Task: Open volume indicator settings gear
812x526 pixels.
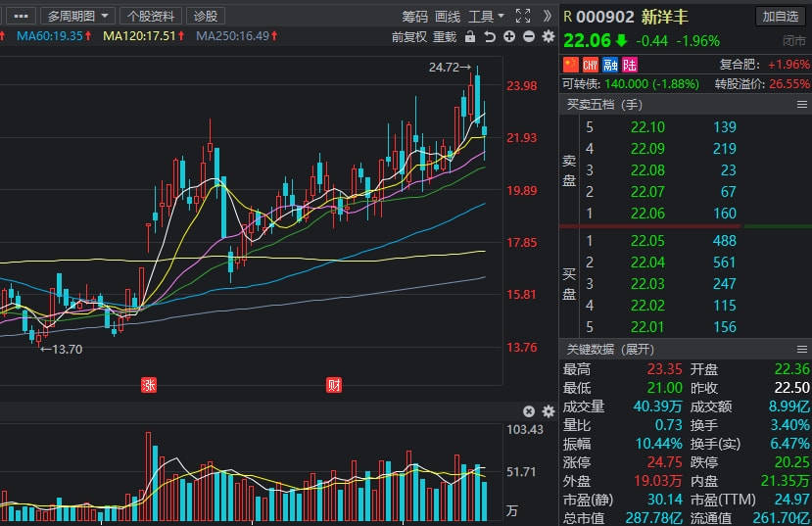Action: coord(548,411)
